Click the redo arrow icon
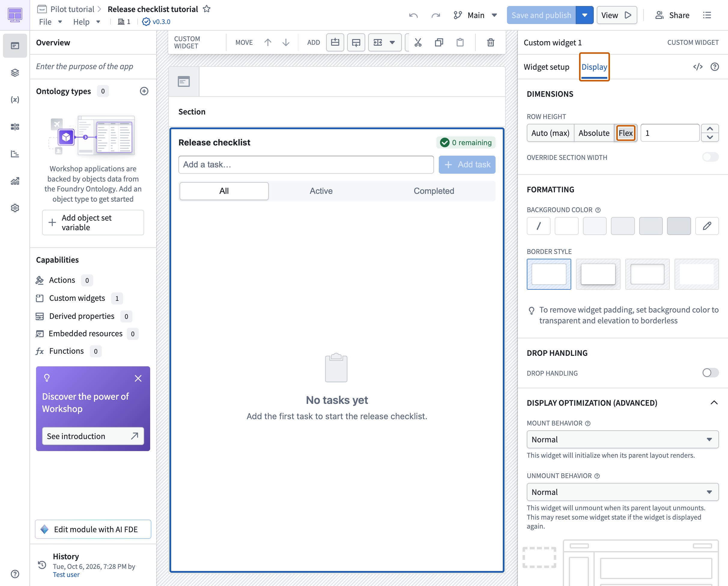The image size is (728, 586). coord(435,15)
